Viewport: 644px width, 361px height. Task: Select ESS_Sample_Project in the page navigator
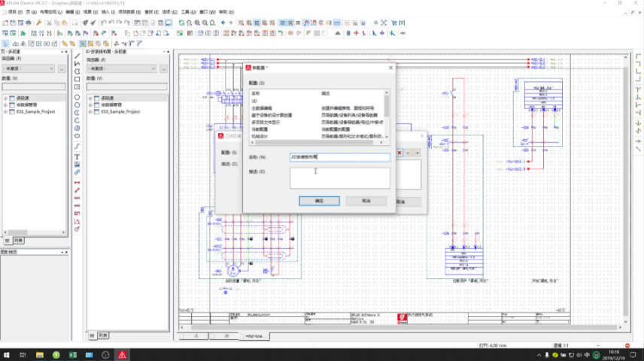tap(35, 112)
